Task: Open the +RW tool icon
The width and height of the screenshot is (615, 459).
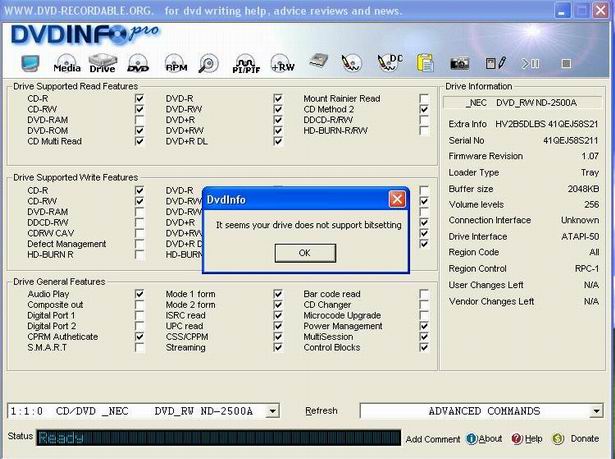Action: (x=282, y=63)
